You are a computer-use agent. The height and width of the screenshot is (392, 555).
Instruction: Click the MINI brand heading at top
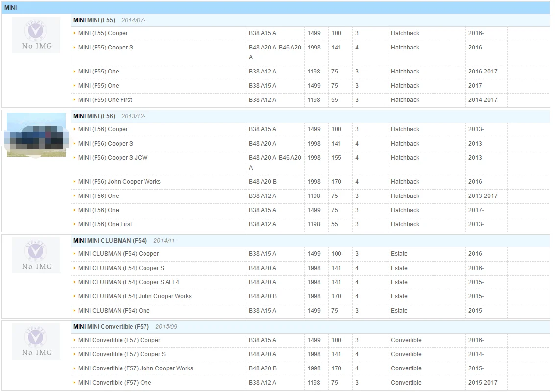pos(11,8)
